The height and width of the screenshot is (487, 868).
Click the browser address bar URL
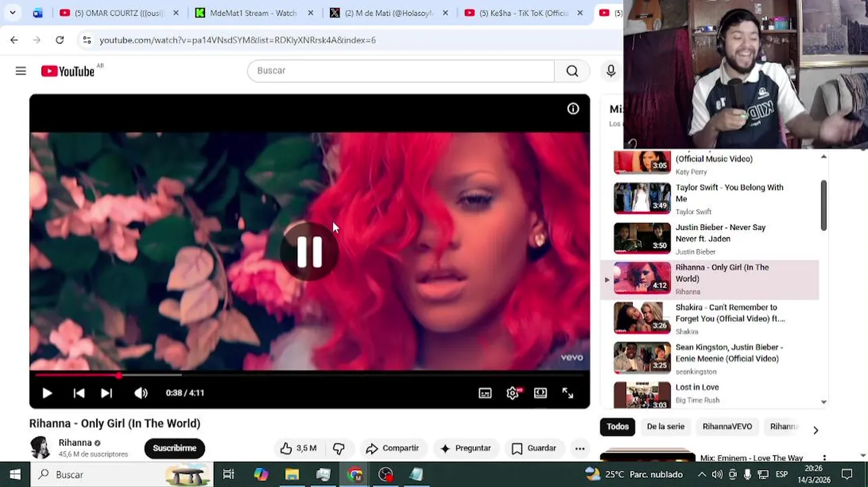coord(237,41)
